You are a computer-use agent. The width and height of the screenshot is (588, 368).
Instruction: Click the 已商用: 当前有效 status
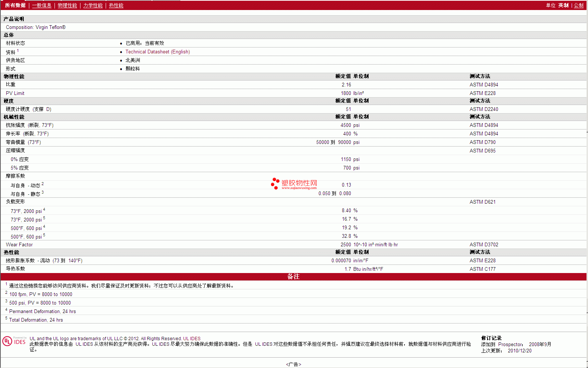click(x=145, y=43)
